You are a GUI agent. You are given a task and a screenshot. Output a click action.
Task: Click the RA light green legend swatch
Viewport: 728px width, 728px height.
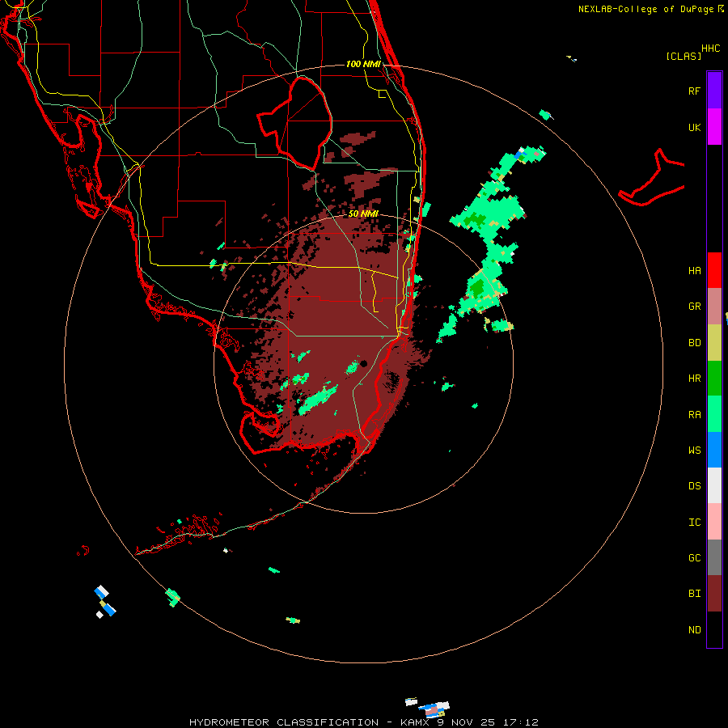(x=714, y=414)
